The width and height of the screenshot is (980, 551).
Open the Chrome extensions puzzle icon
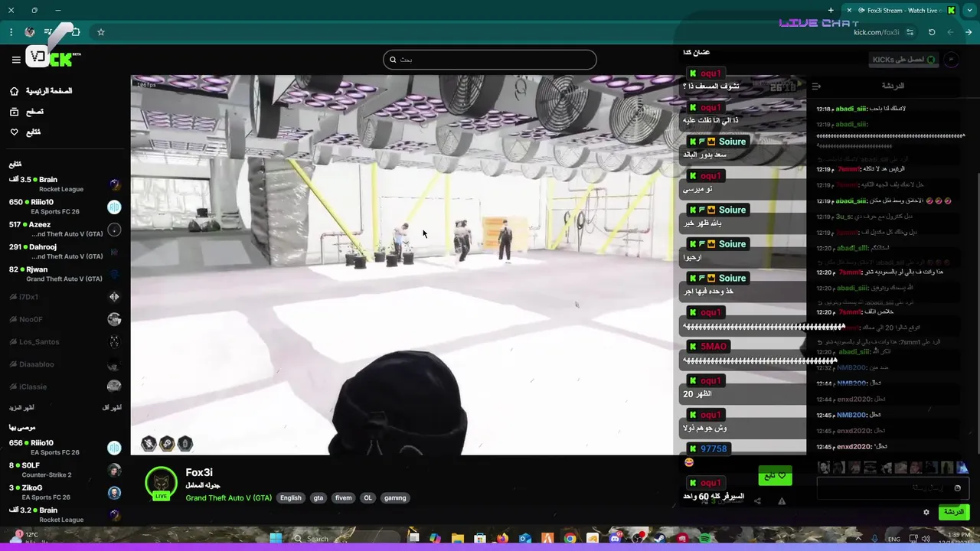(x=75, y=32)
